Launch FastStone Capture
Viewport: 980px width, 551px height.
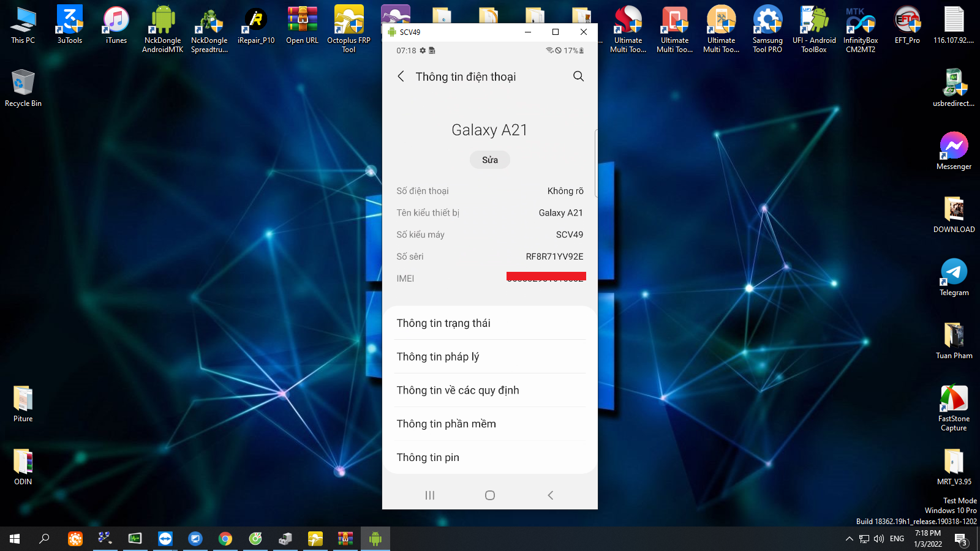954,408
